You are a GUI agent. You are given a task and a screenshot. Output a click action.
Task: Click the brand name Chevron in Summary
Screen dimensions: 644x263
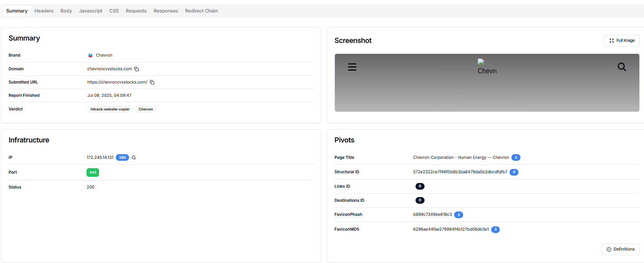[104, 55]
